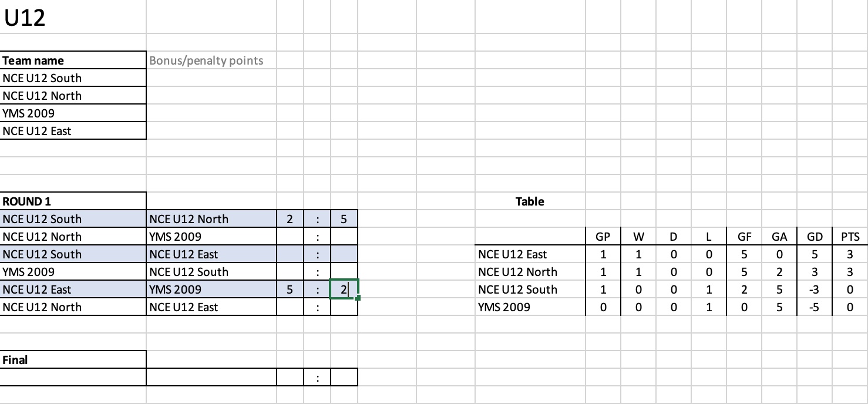The width and height of the screenshot is (868, 404).
Task: Click score cell showing 5 for NCE U12 North
Action: point(344,219)
